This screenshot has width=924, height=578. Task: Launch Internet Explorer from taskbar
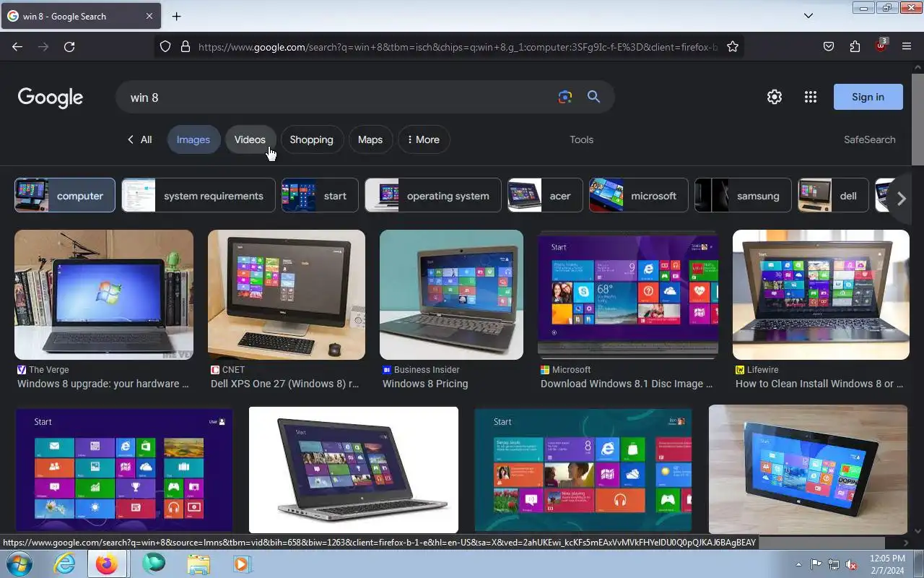64,564
